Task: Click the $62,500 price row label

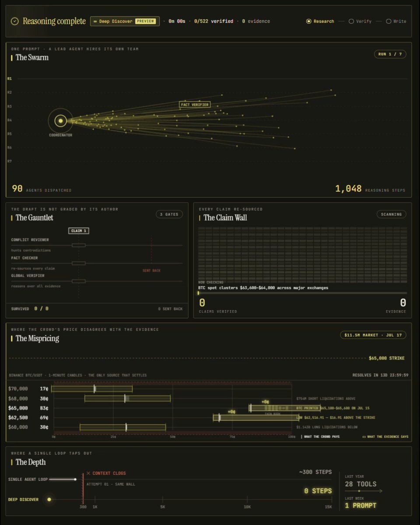Action: [18, 418]
